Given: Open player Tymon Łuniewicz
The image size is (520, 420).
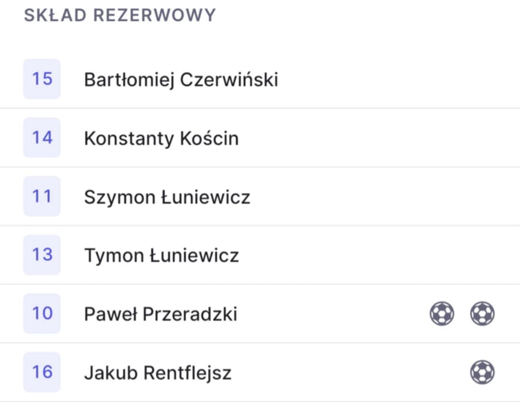Looking at the screenshot, I should (x=161, y=256).
